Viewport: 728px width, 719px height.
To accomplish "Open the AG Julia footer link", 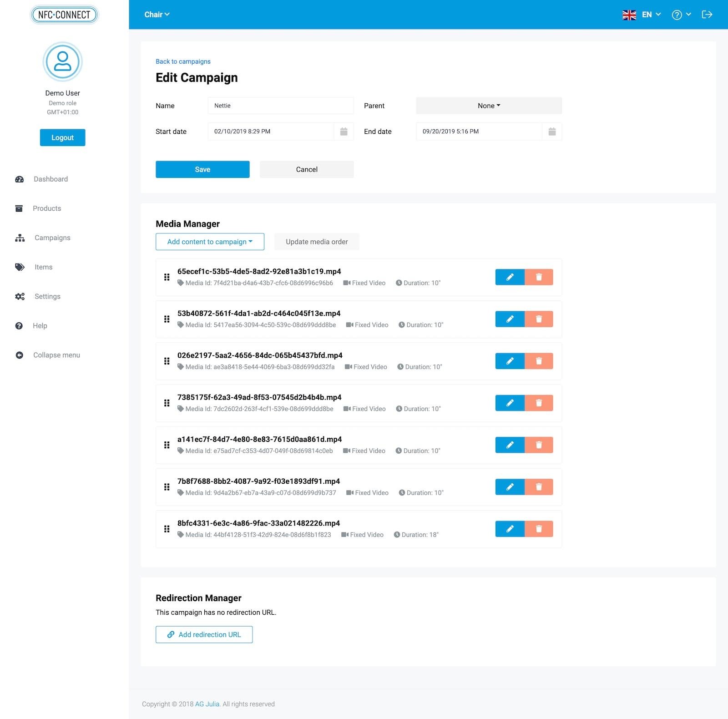I will [x=207, y=704].
